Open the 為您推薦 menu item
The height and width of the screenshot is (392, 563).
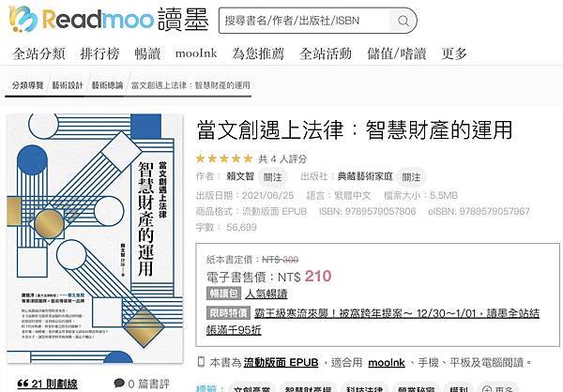(258, 53)
